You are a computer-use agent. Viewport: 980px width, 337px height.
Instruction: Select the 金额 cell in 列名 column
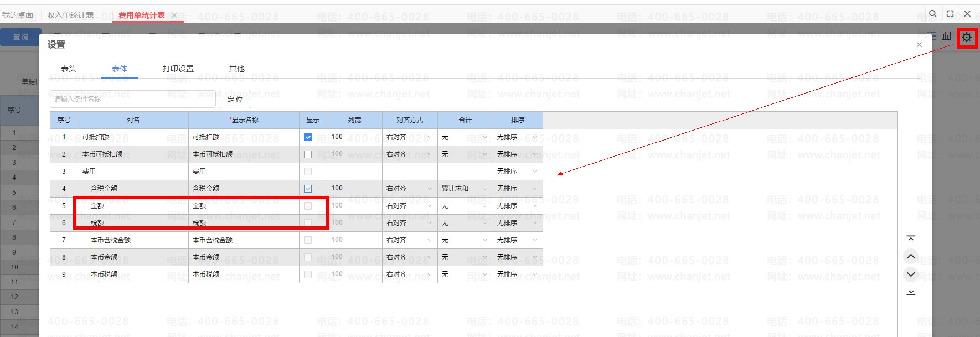coord(133,206)
